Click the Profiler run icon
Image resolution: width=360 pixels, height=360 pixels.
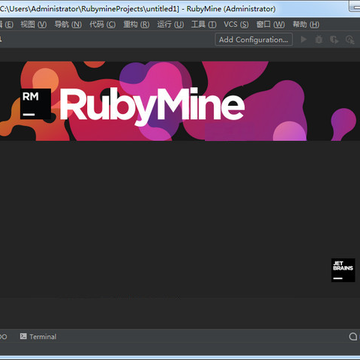[x=350, y=40]
